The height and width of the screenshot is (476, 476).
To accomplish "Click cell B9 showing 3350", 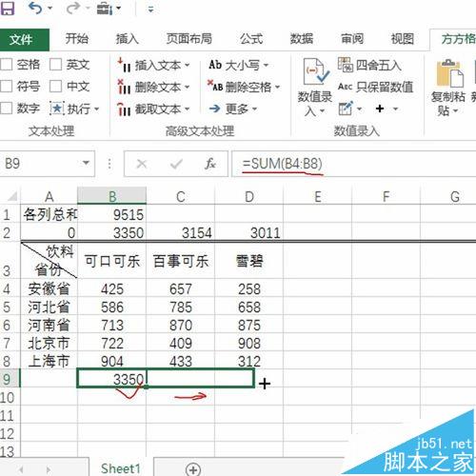I will (111, 379).
